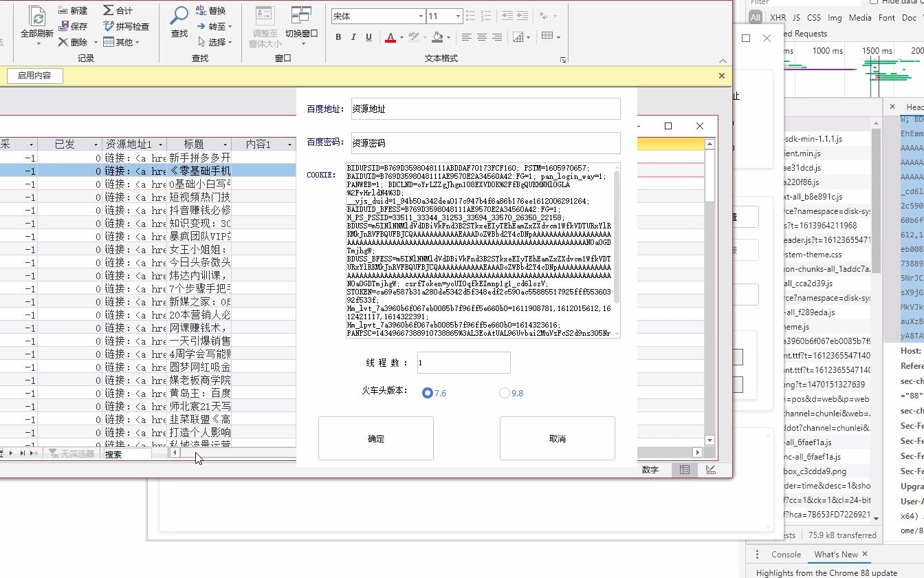Viewport: 924px width, 578px height.
Task: Center align text
Action: coord(481,37)
